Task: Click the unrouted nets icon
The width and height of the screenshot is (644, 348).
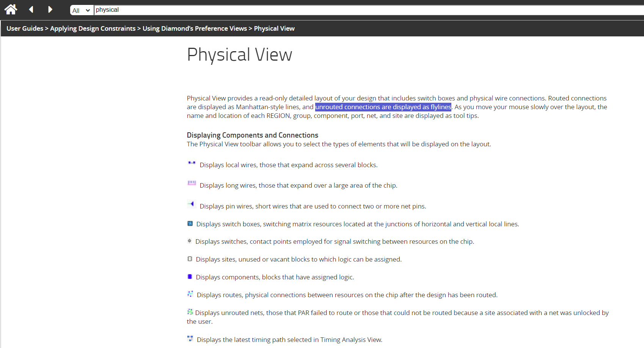Action: point(190,312)
